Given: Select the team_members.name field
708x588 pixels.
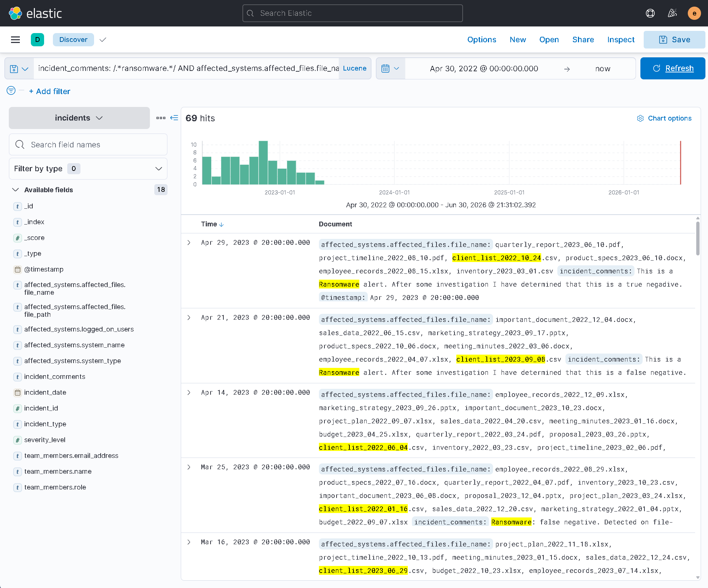Looking at the screenshot, I should coord(58,472).
